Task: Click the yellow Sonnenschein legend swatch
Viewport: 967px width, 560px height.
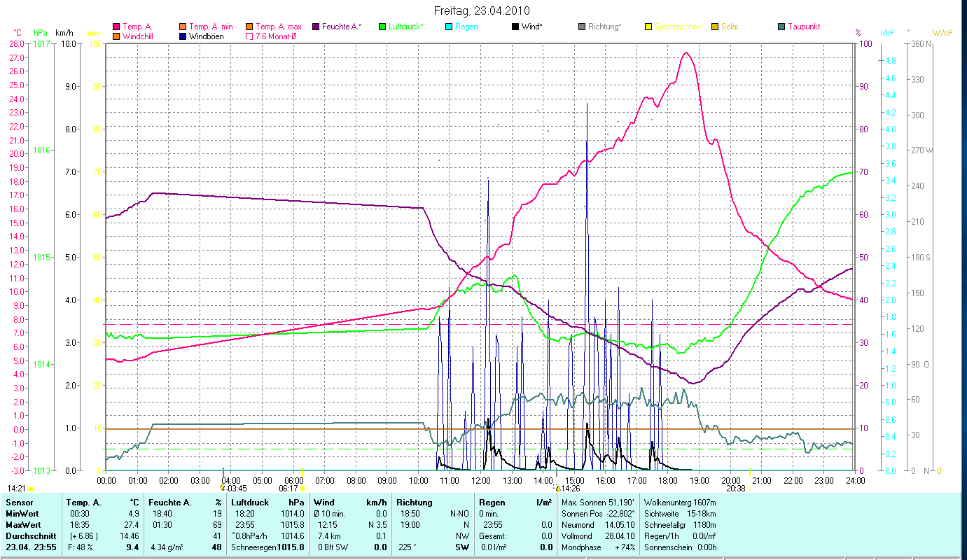Action: pyautogui.click(x=648, y=27)
